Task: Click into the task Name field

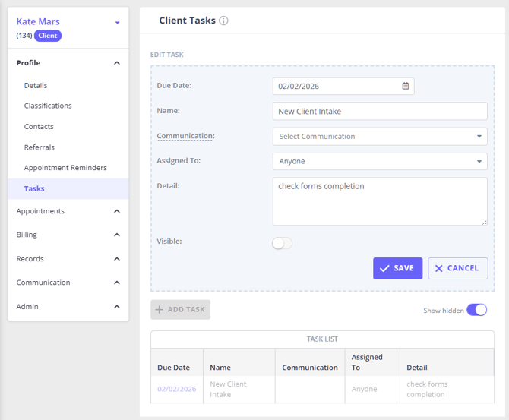Action: coord(380,112)
